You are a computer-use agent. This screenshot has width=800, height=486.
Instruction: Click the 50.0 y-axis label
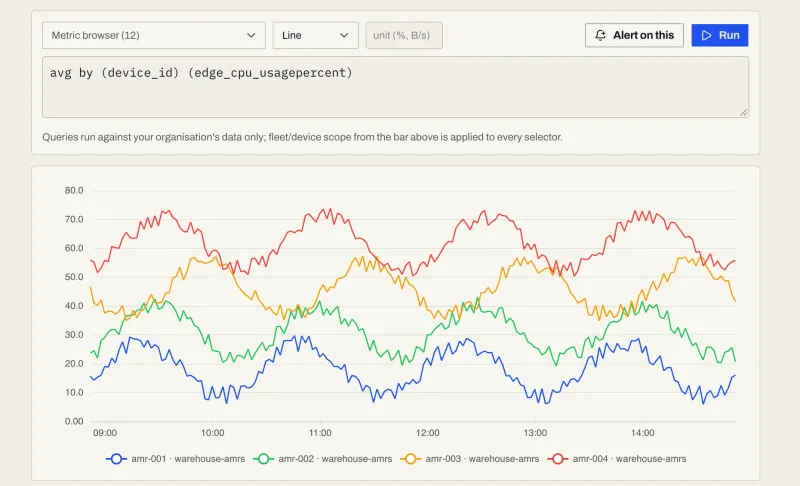74,277
